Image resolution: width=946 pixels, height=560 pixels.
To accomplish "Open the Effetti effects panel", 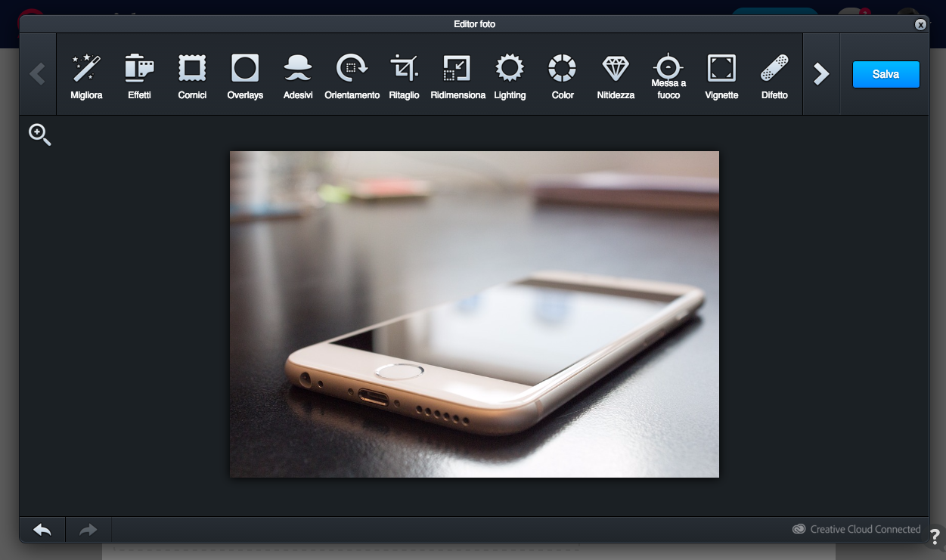I will (x=139, y=74).
